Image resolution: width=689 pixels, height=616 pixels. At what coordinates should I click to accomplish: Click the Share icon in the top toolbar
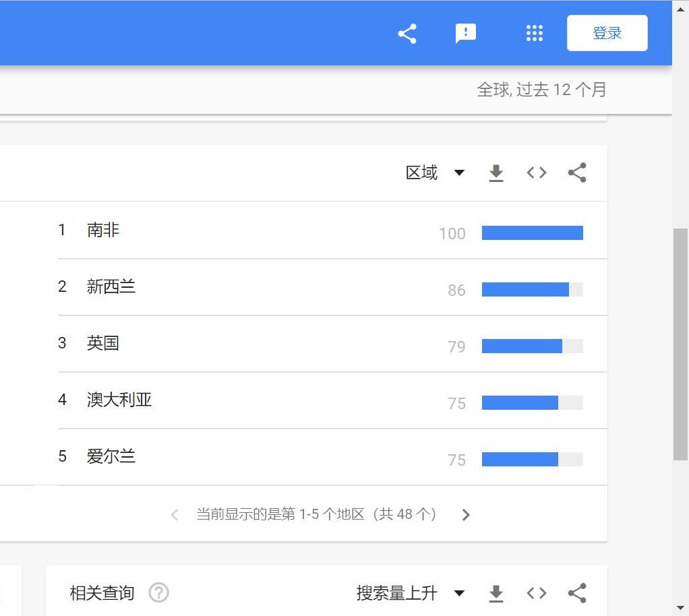(407, 33)
